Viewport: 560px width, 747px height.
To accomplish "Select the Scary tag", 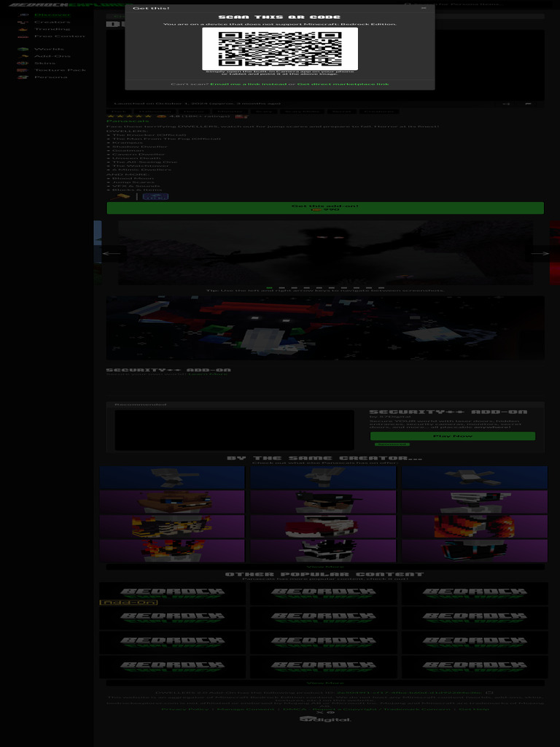I will tap(264, 112).
